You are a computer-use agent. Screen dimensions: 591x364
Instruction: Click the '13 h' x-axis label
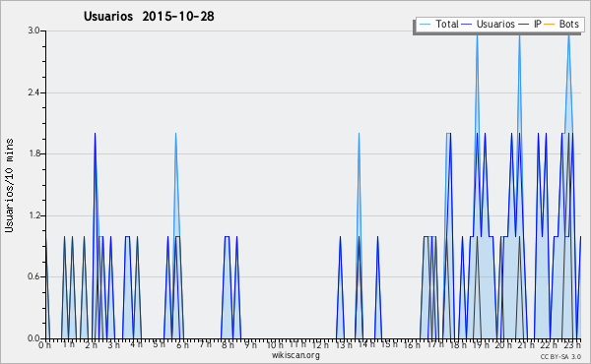coord(344,344)
